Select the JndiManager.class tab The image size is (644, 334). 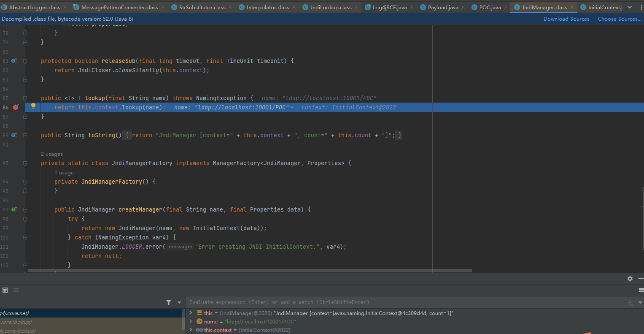544,7
